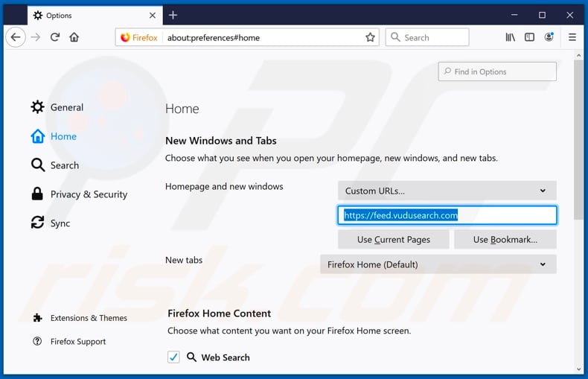Expand the New tabs dropdown

click(438, 264)
